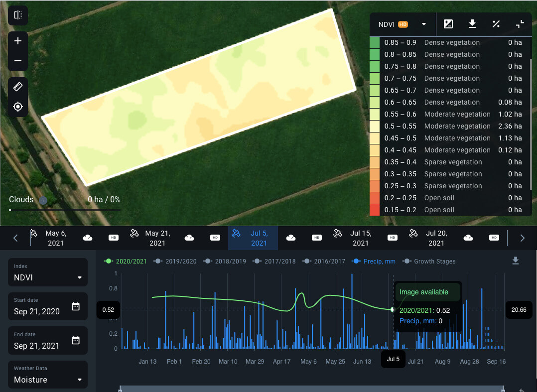Click the legend panel scrollbar

tap(531, 124)
